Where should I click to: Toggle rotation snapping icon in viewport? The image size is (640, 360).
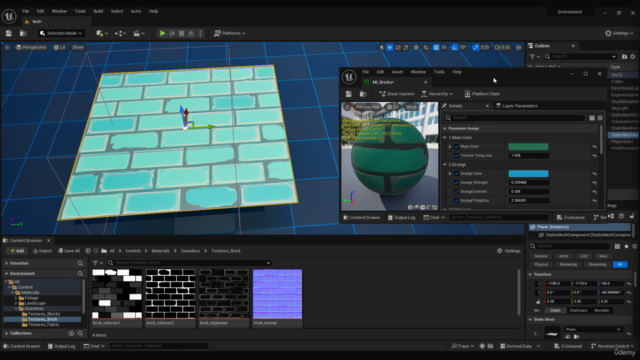(454, 47)
